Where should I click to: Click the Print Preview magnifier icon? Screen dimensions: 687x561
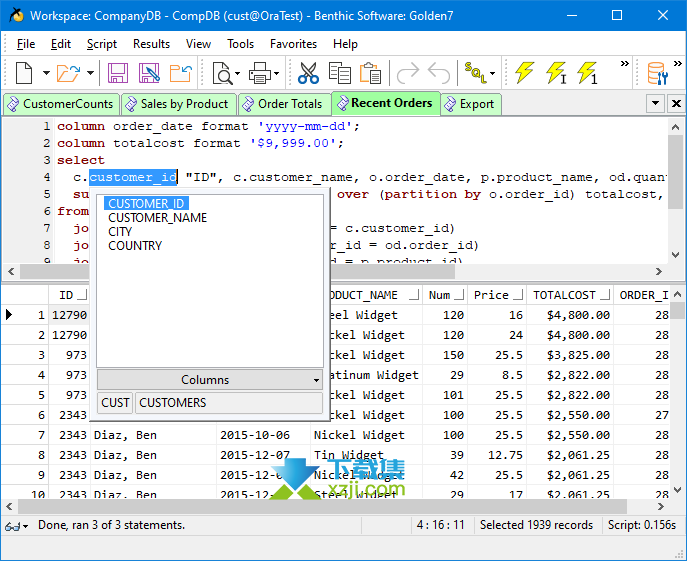coord(223,73)
